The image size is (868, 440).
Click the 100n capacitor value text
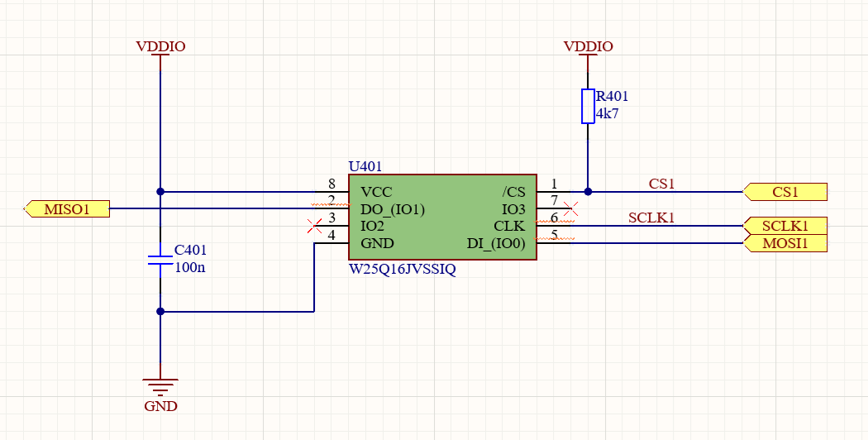(x=190, y=267)
